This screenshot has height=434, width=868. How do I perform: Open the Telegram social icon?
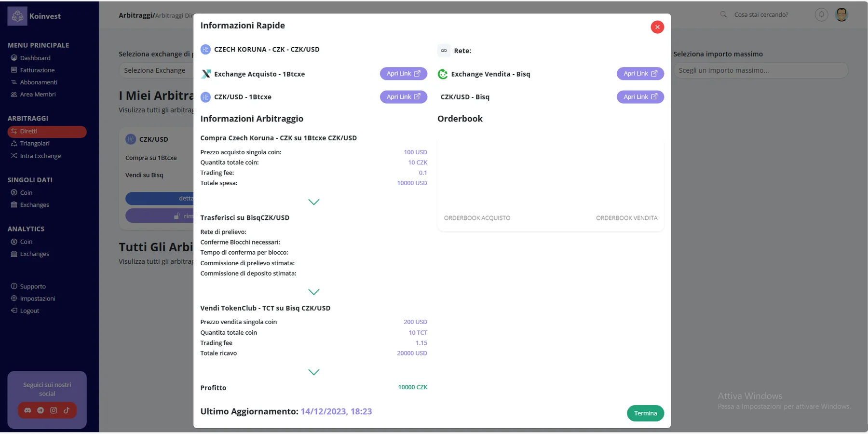(41, 410)
